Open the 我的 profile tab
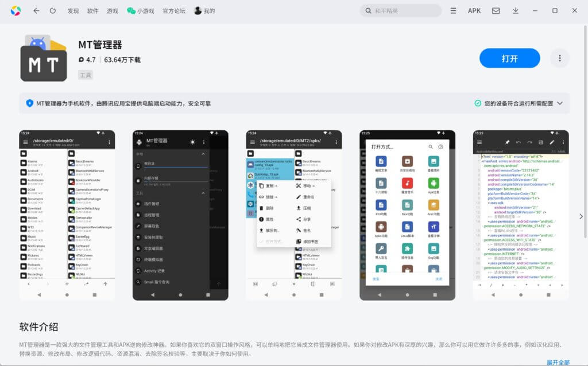Screen dimensions: 588x366 [204, 11]
